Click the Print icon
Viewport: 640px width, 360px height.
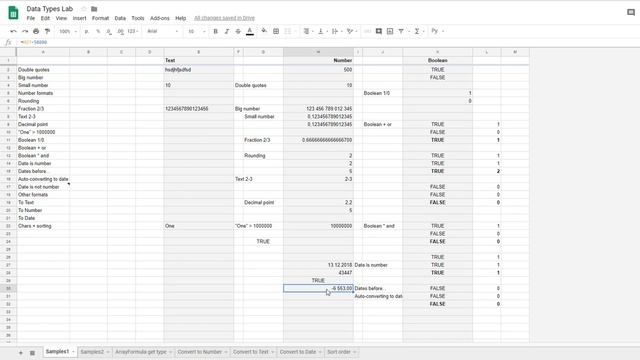pos(36,31)
